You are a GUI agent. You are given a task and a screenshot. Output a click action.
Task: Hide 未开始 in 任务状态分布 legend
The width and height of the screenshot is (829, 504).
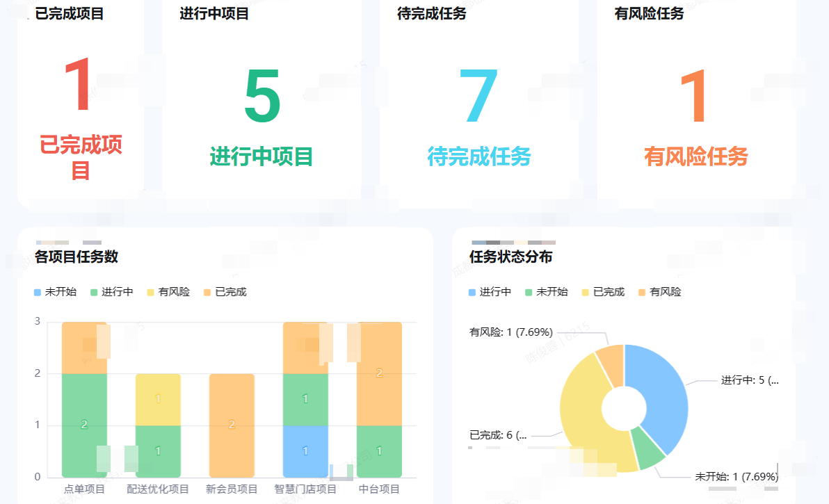[546, 292]
